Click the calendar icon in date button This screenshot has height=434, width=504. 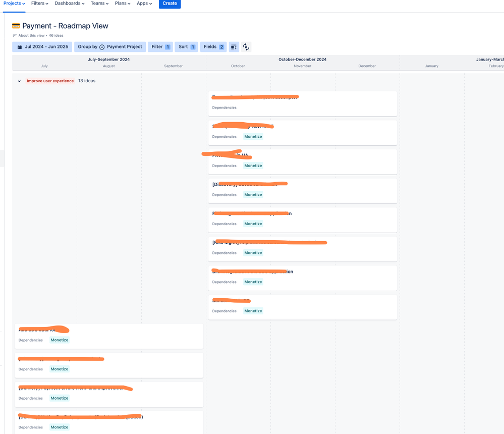pyautogui.click(x=20, y=47)
